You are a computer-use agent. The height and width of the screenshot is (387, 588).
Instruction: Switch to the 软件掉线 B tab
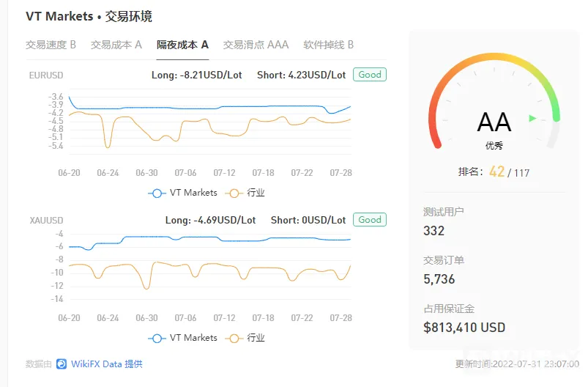329,45
